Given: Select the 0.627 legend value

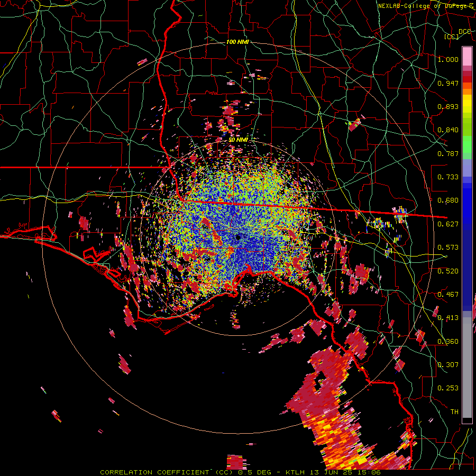Looking at the screenshot, I should click(448, 224).
